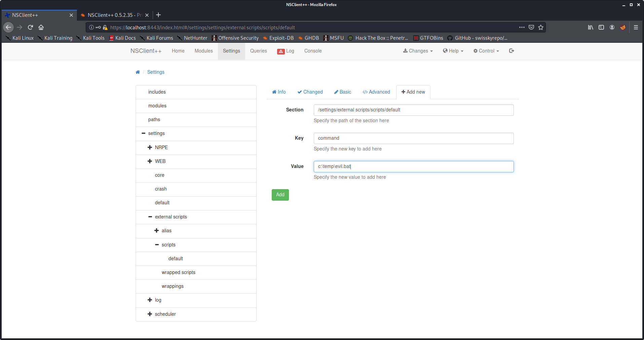Open the Queries navigation item
Image resolution: width=644 pixels, height=340 pixels.
click(x=259, y=51)
